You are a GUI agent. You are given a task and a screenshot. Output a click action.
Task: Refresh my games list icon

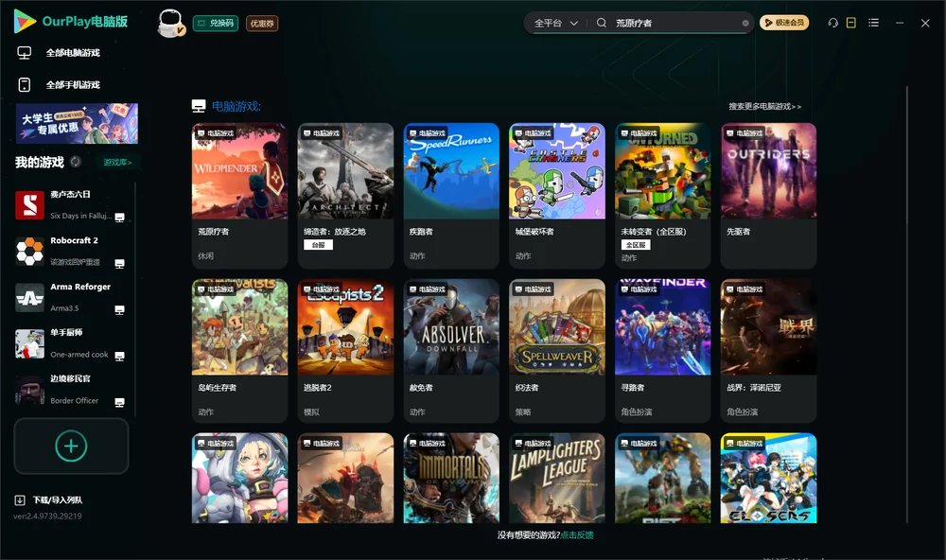coord(76,162)
